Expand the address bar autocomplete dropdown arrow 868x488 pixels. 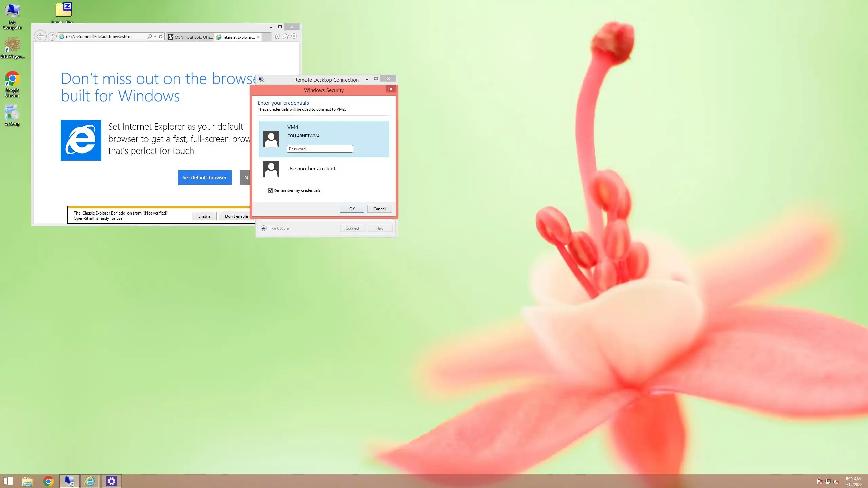pyautogui.click(x=155, y=36)
